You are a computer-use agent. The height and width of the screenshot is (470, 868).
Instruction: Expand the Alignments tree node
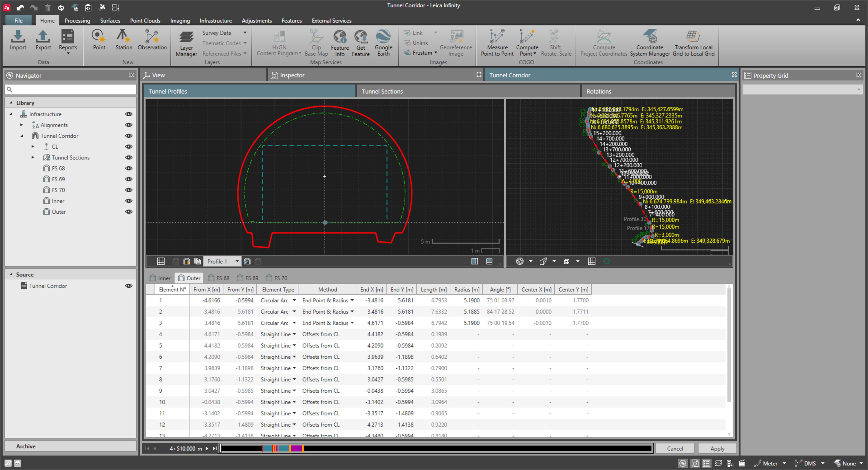(22, 125)
